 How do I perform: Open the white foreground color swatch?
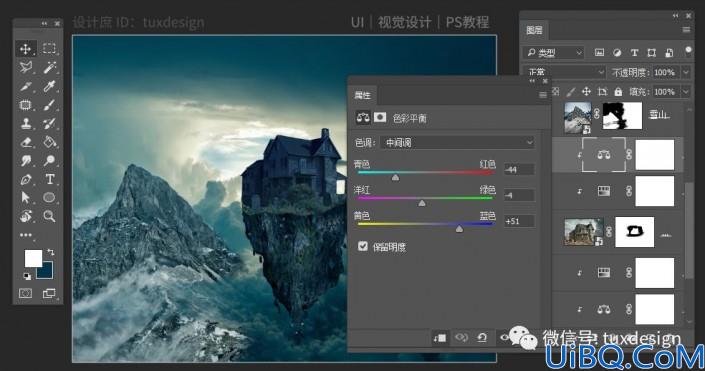pyautogui.click(x=33, y=259)
